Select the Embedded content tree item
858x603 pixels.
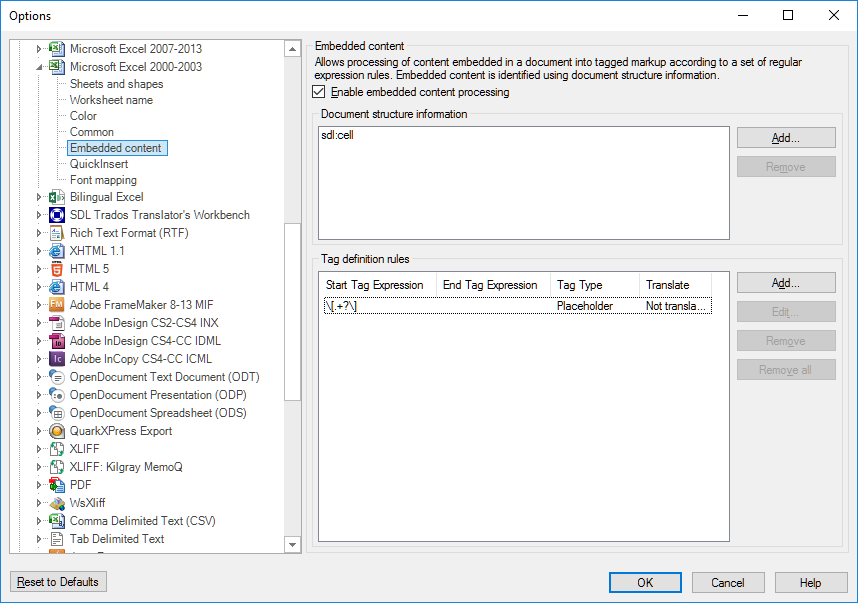117,148
